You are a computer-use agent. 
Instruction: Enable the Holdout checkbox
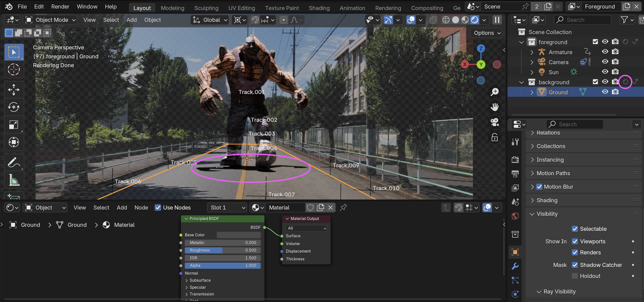[x=575, y=276]
